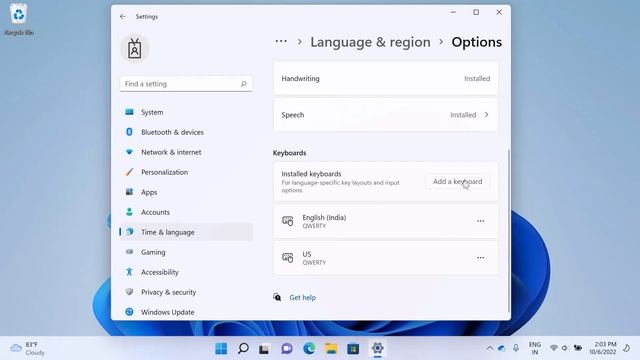Open the Recycle Bin desktop icon
Image resolution: width=640 pixels, height=360 pixels.
click(19, 19)
